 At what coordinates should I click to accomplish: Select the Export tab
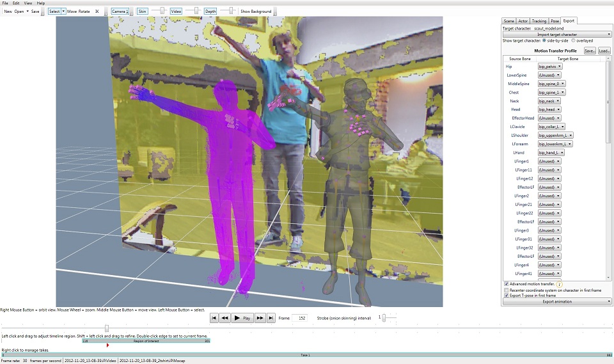click(x=569, y=20)
